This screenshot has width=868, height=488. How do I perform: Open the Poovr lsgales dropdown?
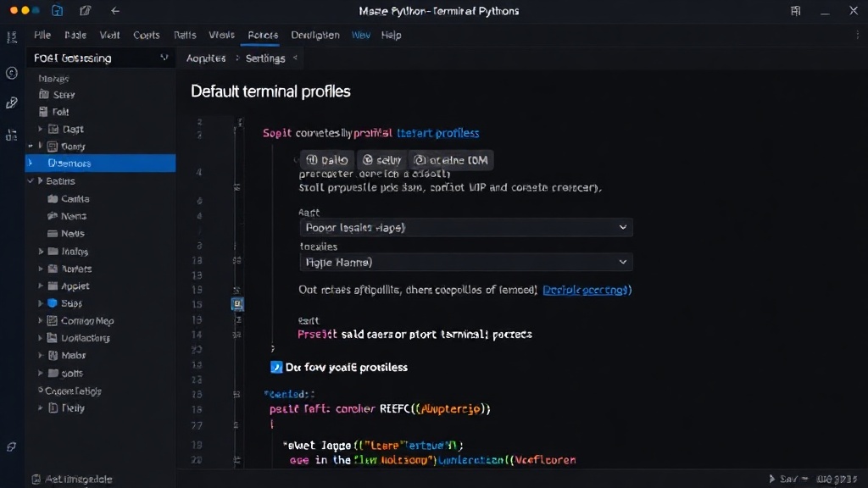465,227
